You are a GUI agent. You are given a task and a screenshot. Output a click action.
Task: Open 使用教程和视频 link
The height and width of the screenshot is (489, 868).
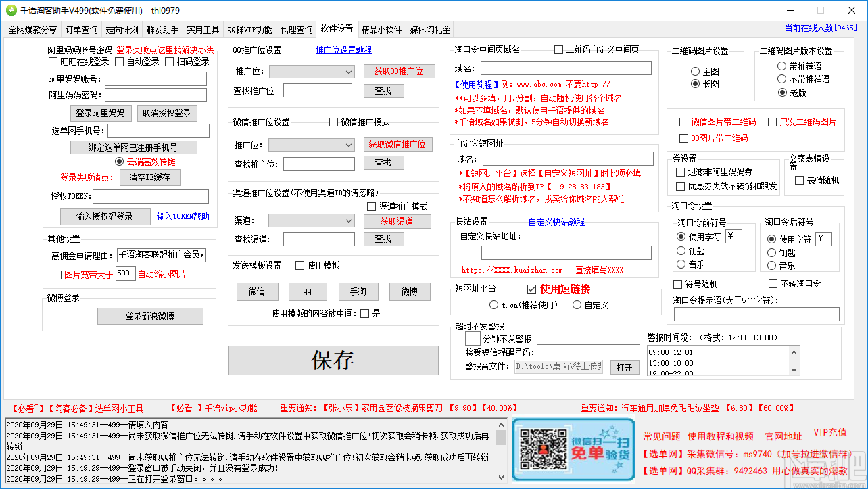pos(720,436)
